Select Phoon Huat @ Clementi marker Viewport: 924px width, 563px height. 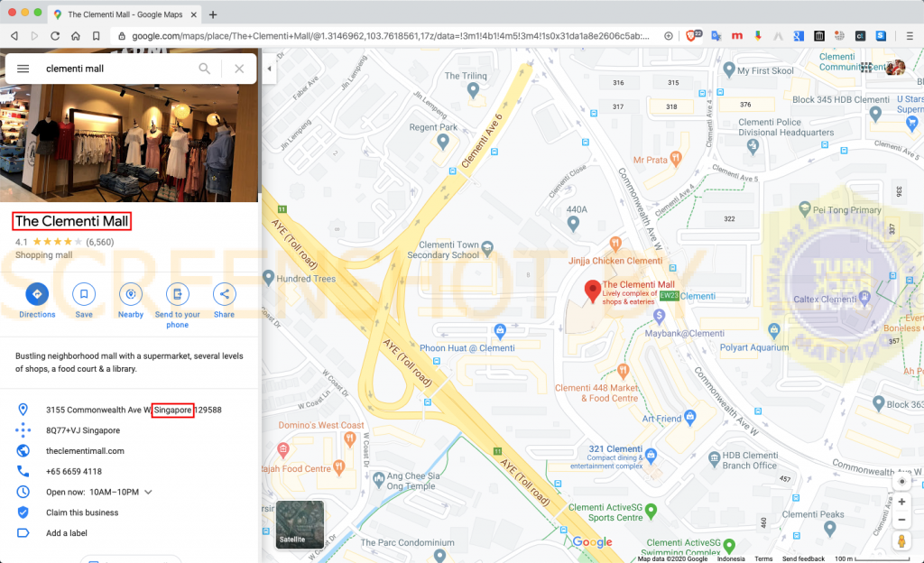click(x=500, y=330)
